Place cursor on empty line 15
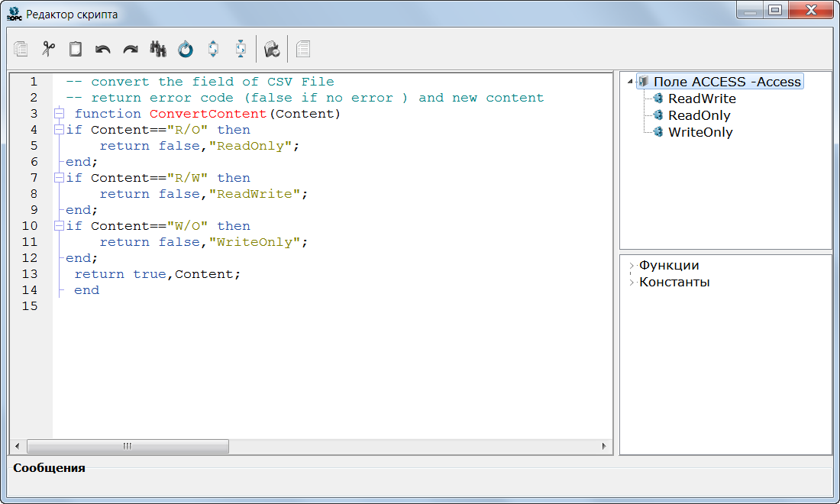The width and height of the screenshot is (840, 504). (x=332, y=306)
